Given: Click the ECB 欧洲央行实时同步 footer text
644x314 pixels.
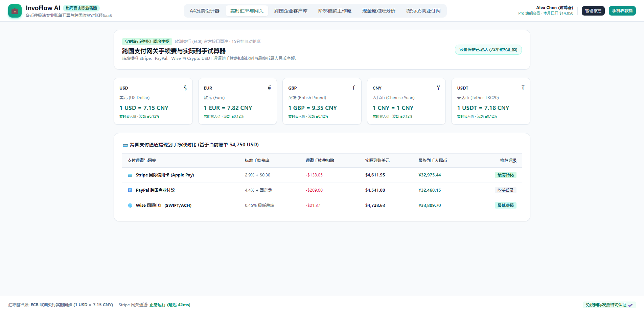Looking at the screenshot, I should coord(72,305).
